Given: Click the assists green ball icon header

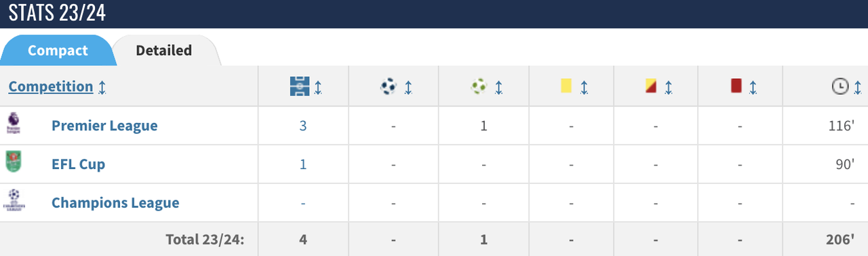Looking at the screenshot, I should pos(479,86).
